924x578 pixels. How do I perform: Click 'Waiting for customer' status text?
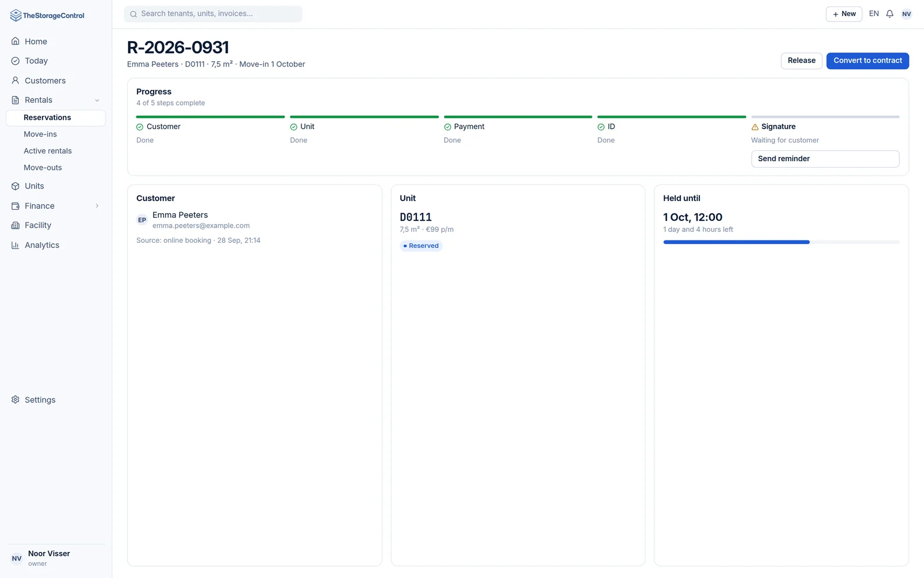click(785, 140)
